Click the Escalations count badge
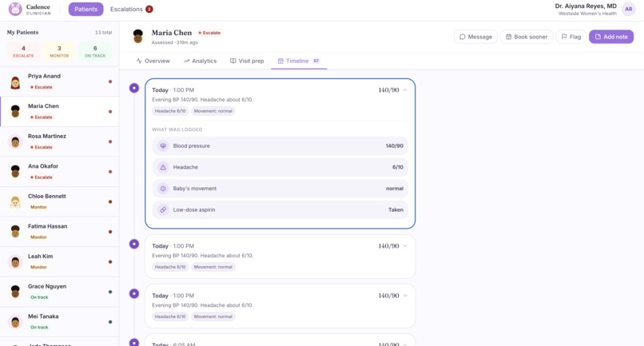Image resolution: width=644 pixels, height=346 pixels. coord(149,9)
